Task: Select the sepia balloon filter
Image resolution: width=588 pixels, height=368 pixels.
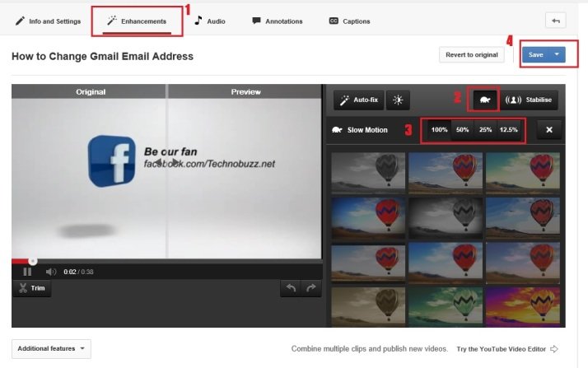Action: coord(368,307)
